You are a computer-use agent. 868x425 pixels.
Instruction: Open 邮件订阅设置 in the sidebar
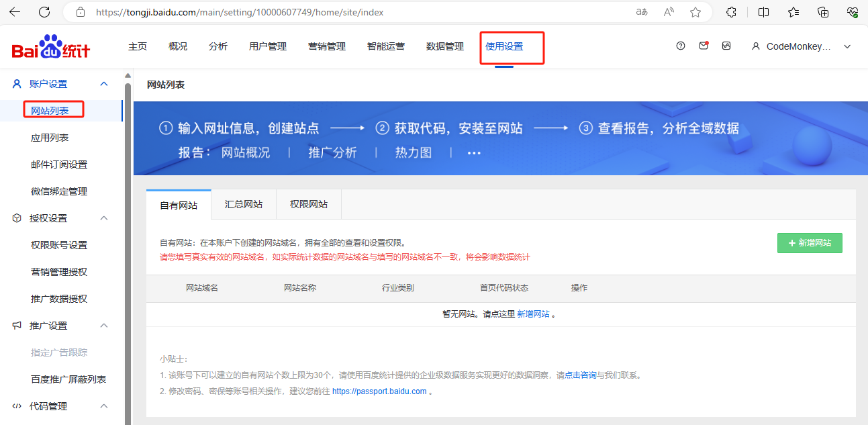point(59,164)
